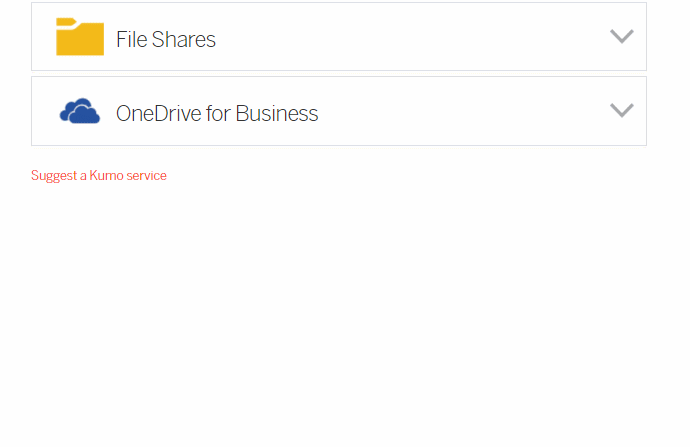Click the File Shares heading text
690x447 pixels.
tap(166, 40)
